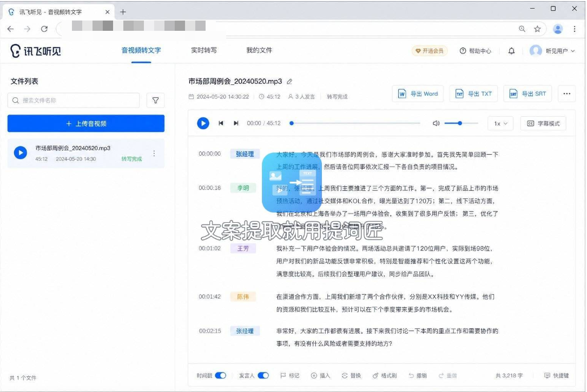587x392 pixels.
Task: Skip to next segment
Action: (x=236, y=123)
